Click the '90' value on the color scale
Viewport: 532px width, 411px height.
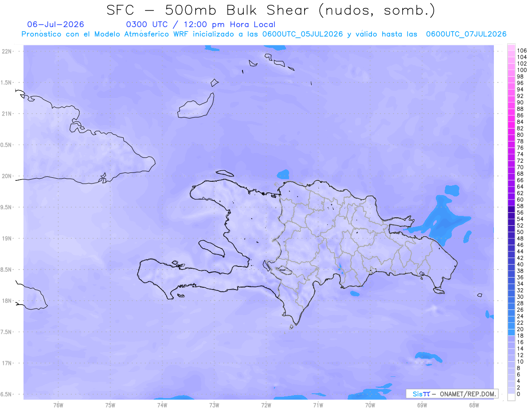click(520, 102)
